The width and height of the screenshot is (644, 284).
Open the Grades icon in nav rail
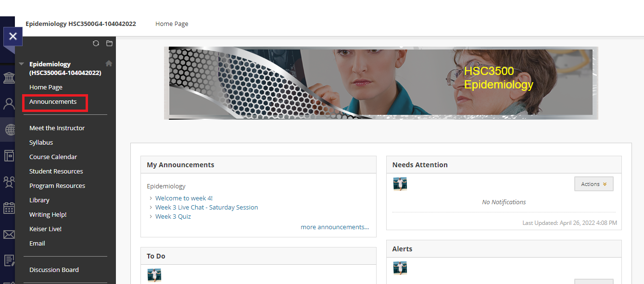(9, 260)
